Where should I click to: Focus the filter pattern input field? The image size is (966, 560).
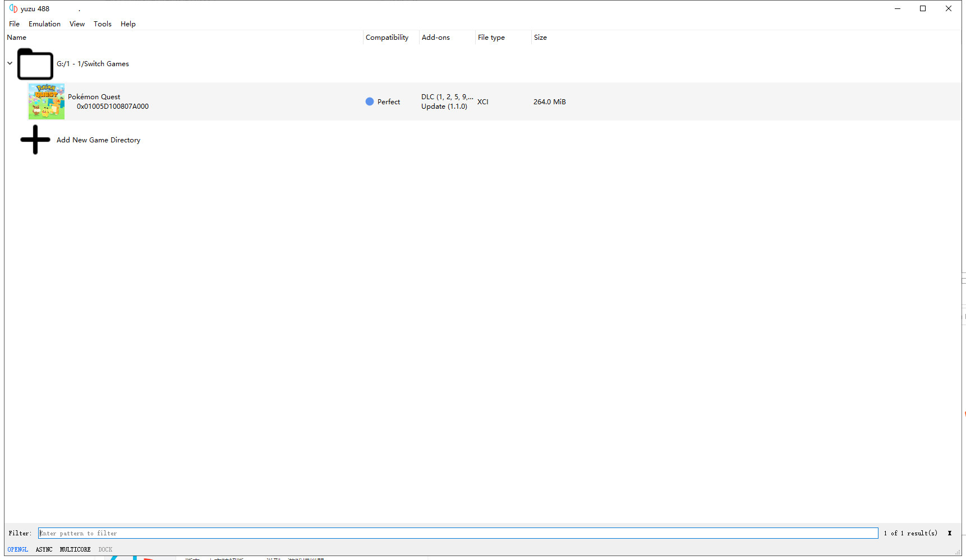(457, 533)
